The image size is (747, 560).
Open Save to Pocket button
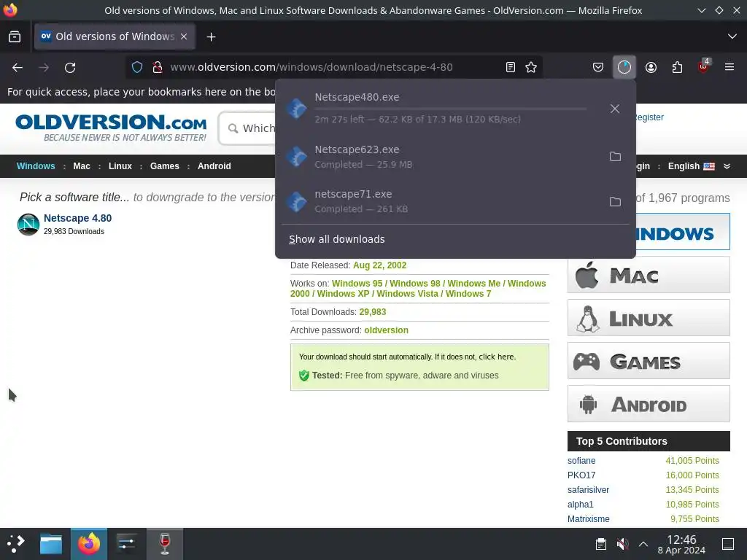598,67
